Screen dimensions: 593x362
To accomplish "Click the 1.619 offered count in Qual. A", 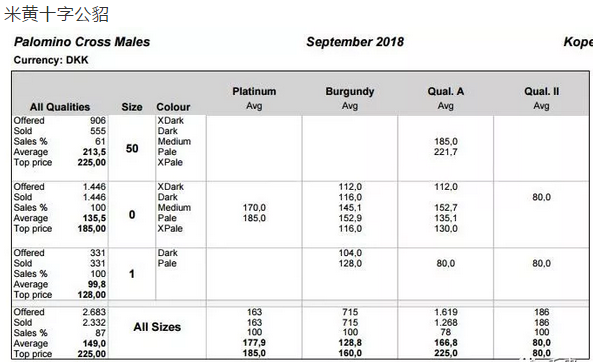I will (446, 312).
